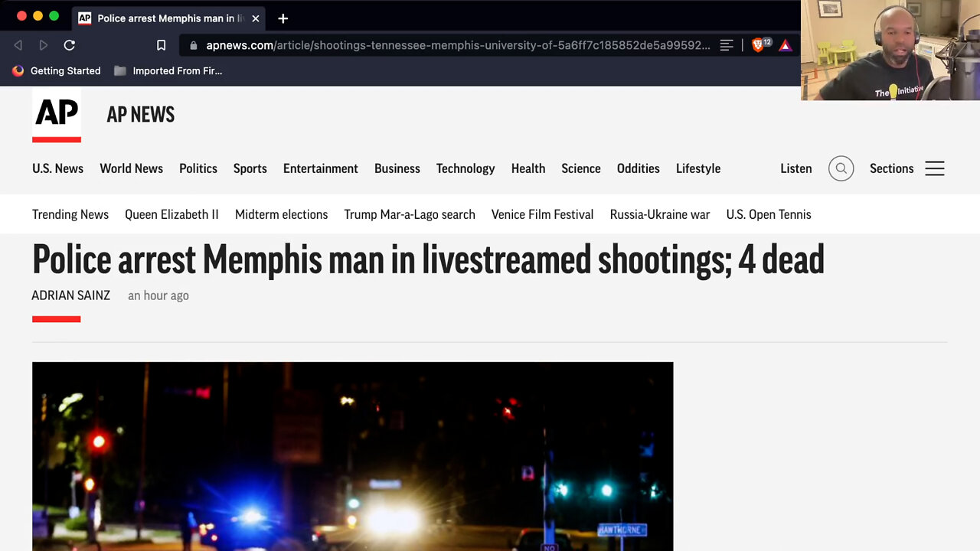Open reader mode icon in address bar

(x=727, y=45)
